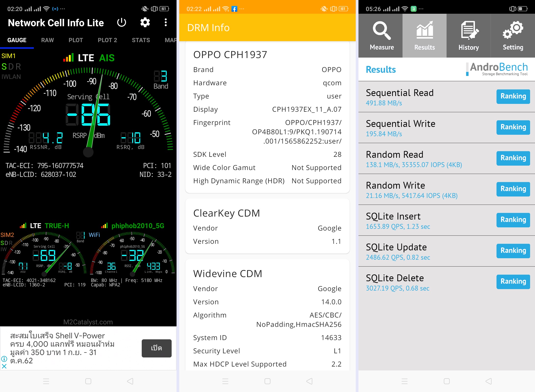535x392 pixels.
Task: Tap the Widevine CDM heading
Action: click(x=228, y=274)
